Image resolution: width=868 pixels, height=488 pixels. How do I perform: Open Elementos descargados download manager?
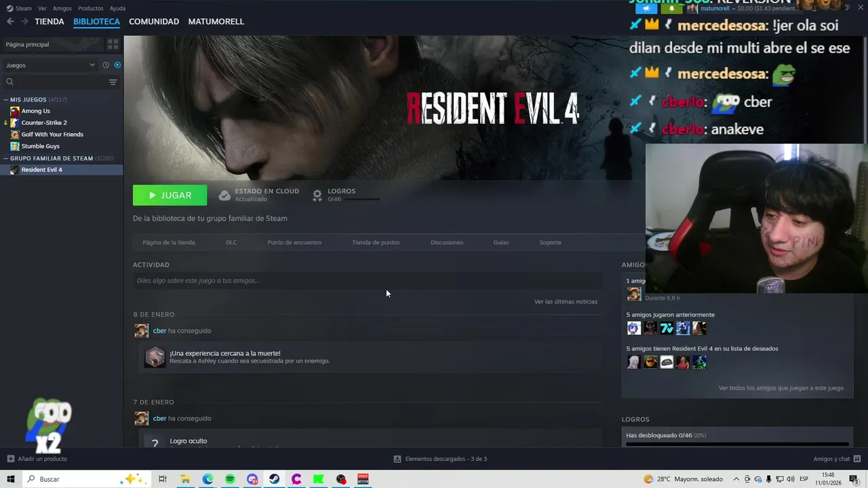pyautogui.click(x=440, y=459)
